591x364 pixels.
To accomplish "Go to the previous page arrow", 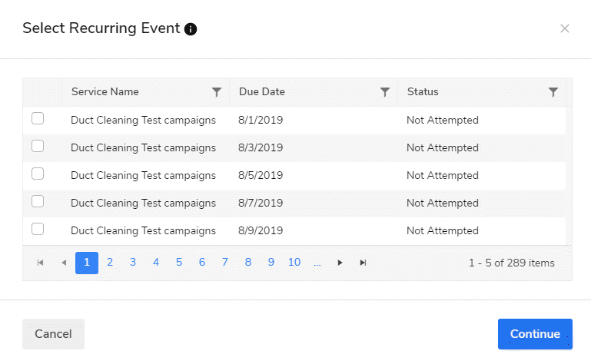I will pos(64,263).
